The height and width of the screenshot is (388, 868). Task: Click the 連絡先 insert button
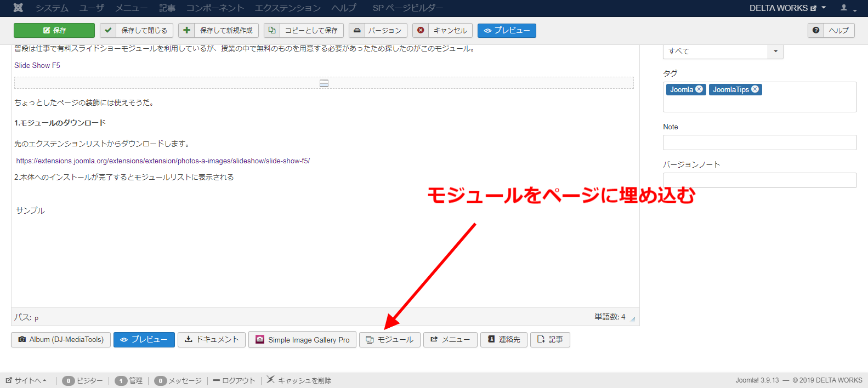coord(504,340)
